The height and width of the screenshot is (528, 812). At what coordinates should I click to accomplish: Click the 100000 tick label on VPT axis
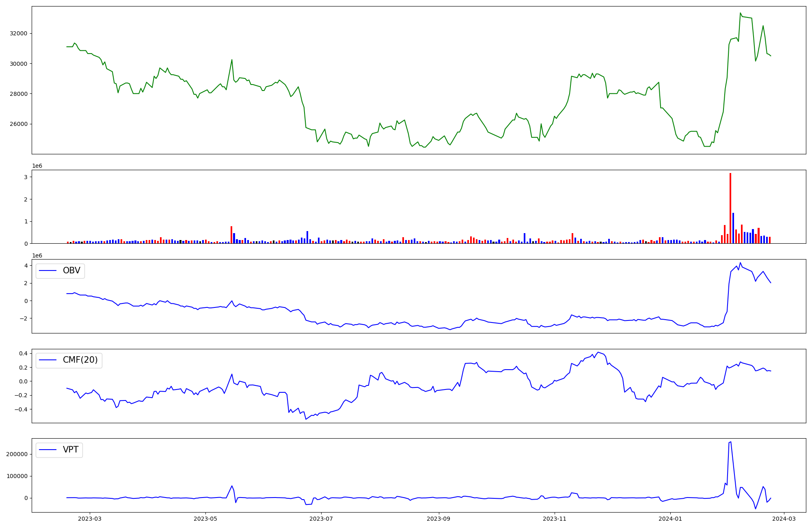click(17, 476)
